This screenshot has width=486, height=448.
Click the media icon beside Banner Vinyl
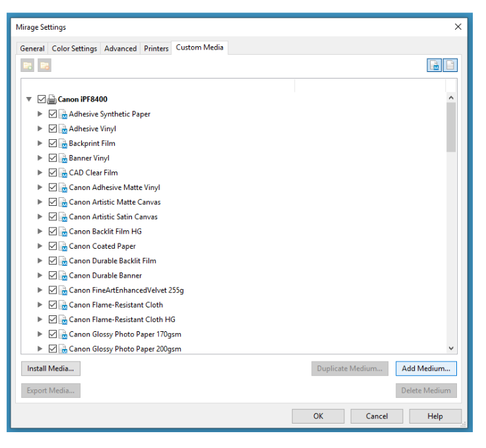coord(63,158)
